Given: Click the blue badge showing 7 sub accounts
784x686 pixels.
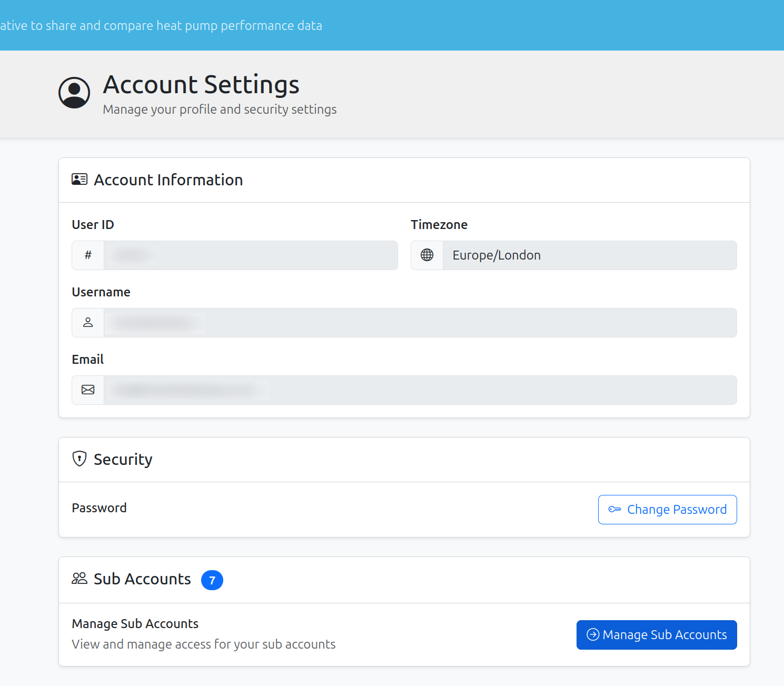Looking at the screenshot, I should point(212,580).
